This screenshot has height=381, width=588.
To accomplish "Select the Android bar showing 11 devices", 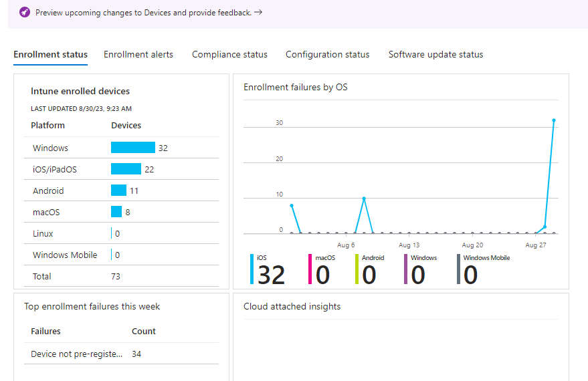I will [119, 190].
